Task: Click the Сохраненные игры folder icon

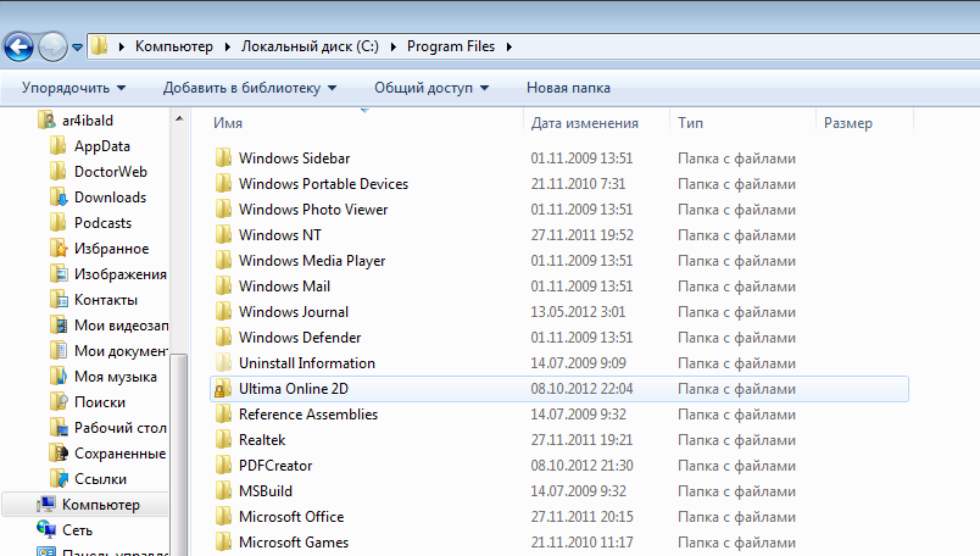Action: click(58, 453)
